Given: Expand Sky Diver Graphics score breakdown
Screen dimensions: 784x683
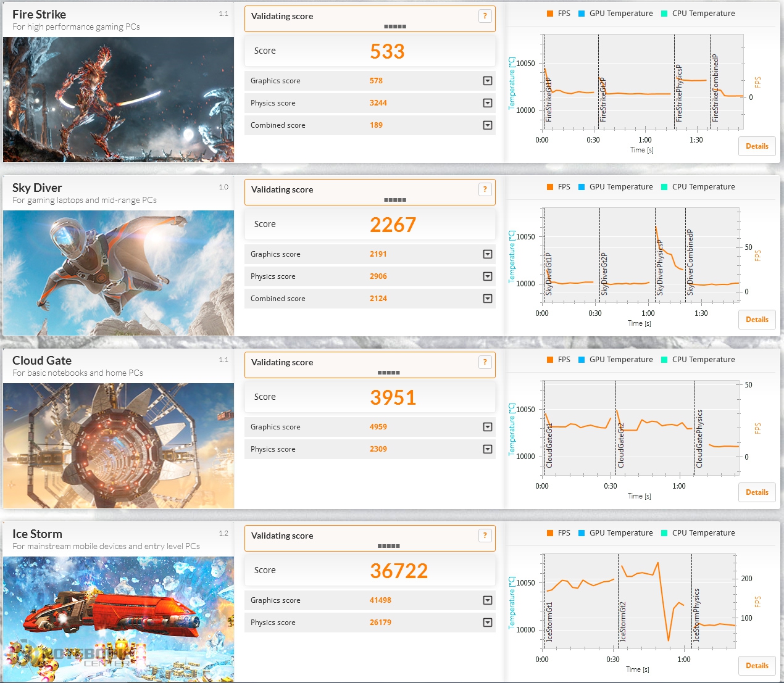Looking at the screenshot, I should pyautogui.click(x=488, y=254).
